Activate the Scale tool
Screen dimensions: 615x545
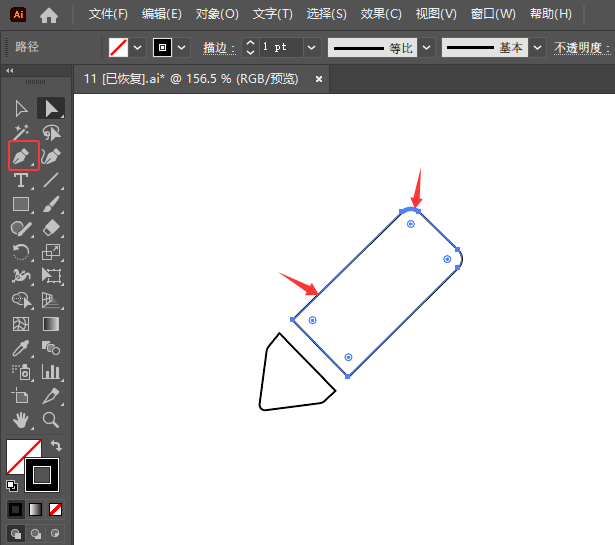point(51,252)
